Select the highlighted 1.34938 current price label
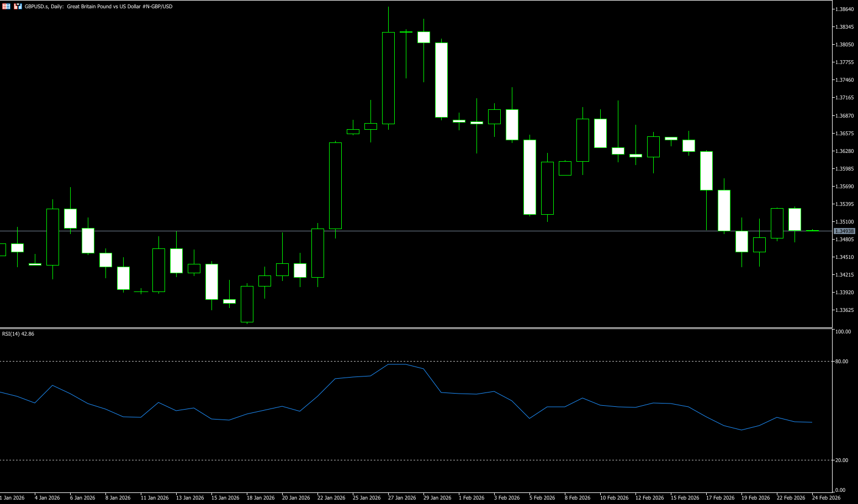This screenshot has width=858, height=504. (844, 231)
